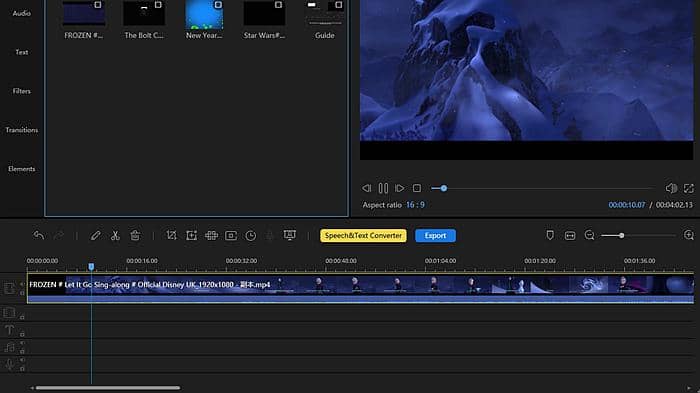The width and height of the screenshot is (700, 393).
Task: Toggle the lock on the main video track
Action: [22, 293]
